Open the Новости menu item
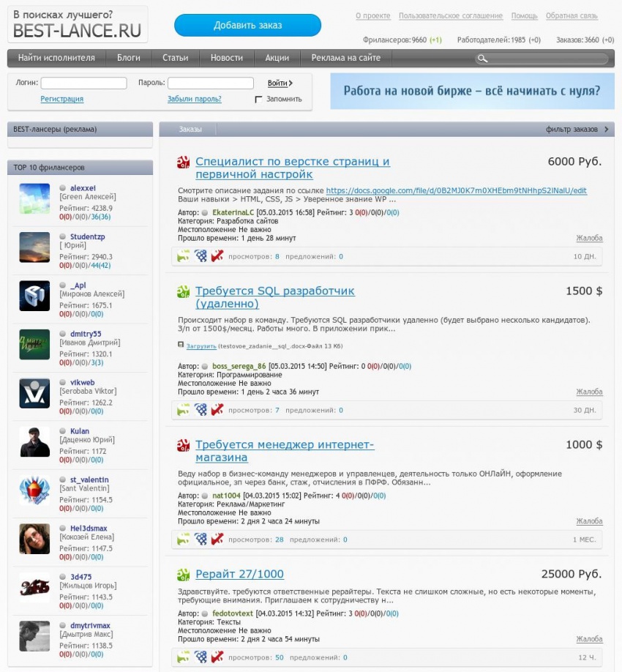Image resolution: width=622 pixels, height=672 pixels. click(x=227, y=58)
